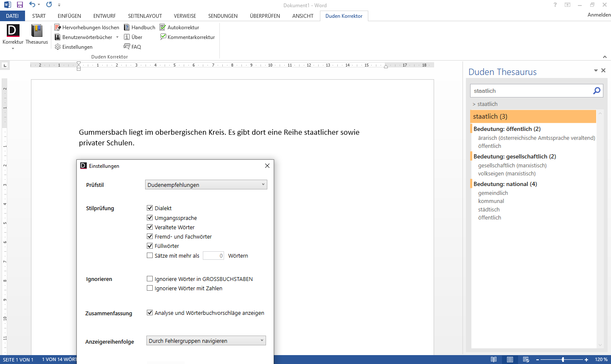Viewport: 611px width, 364px height.
Task: Enable Sätze mit mehr als checkbox
Action: (x=150, y=255)
